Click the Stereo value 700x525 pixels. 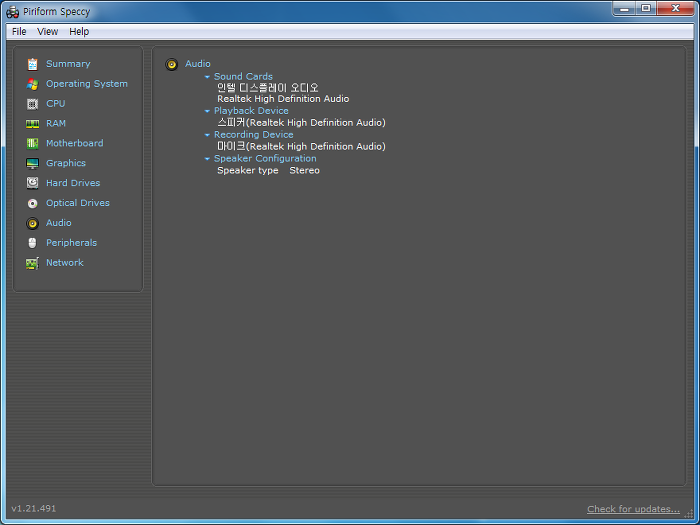tap(304, 171)
